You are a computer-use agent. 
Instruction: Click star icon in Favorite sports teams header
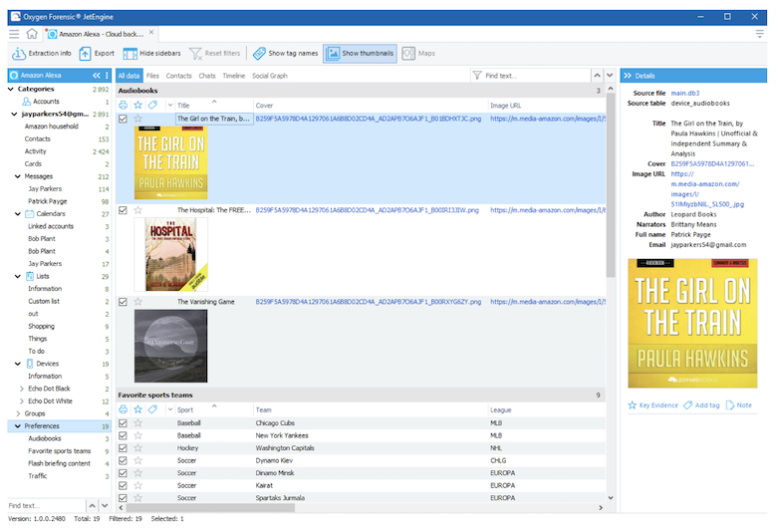coord(138,409)
